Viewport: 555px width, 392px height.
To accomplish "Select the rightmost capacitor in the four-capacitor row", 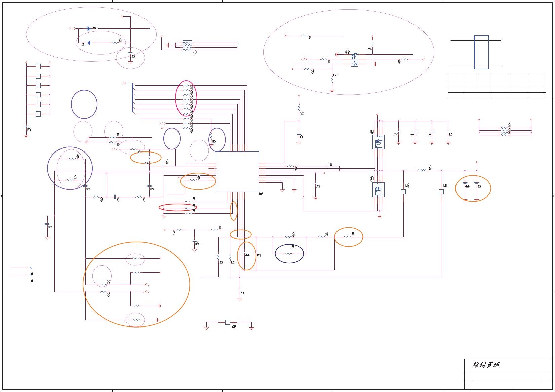I will pyautogui.click(x=448, y=131).
